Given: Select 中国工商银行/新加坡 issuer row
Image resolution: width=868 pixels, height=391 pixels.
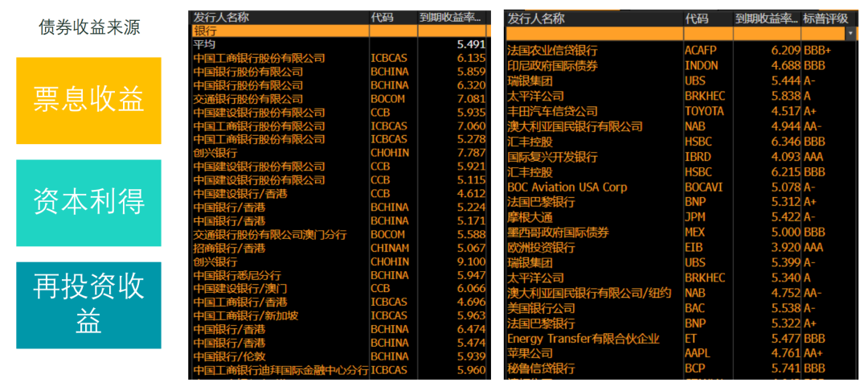Looking at the screenshot, I should [x=339, y=315].
